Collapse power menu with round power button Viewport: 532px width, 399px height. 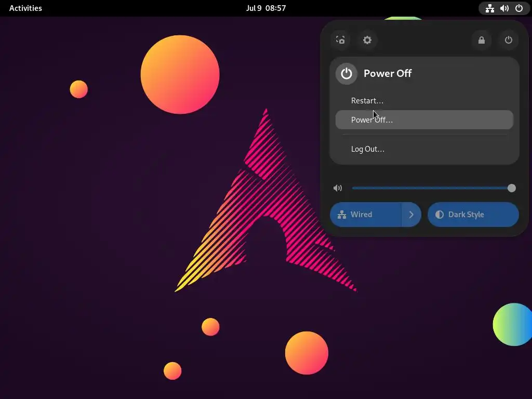[x=508, y=40]
